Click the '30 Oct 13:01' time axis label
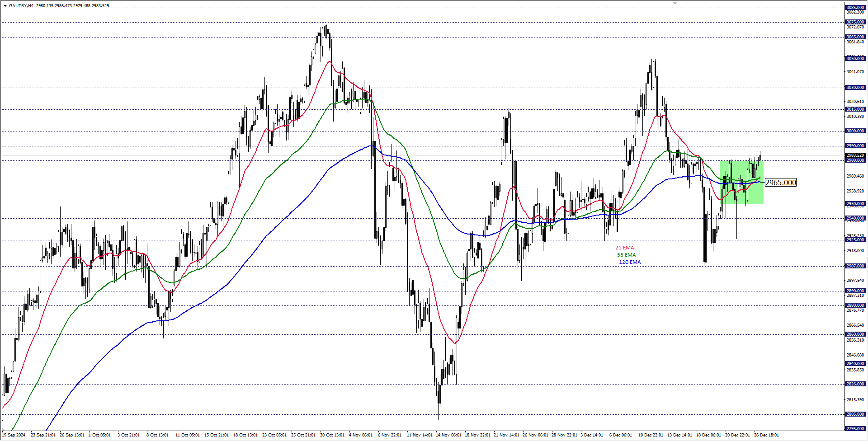The width and height of the screenshot is (868, 441). pos(332,435)
